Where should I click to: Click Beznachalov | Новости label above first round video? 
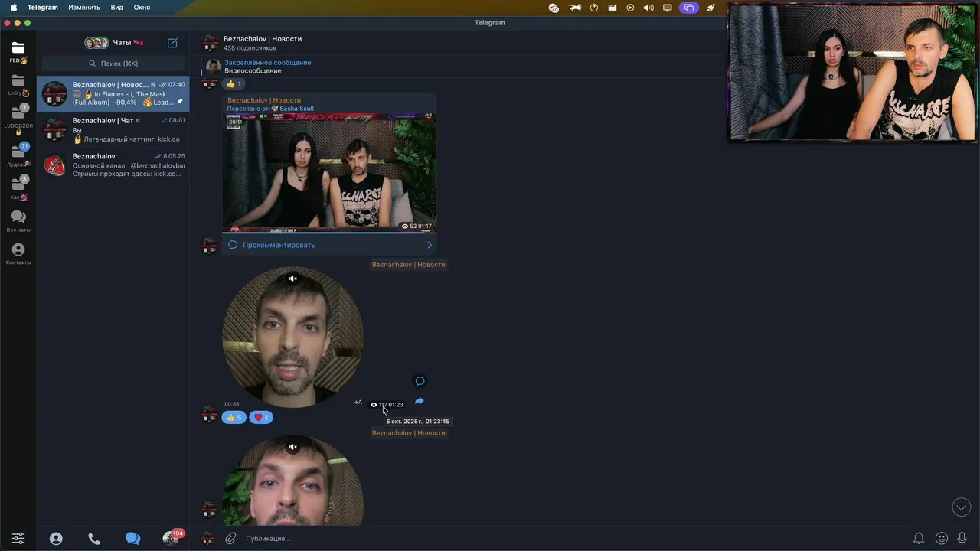408,265
